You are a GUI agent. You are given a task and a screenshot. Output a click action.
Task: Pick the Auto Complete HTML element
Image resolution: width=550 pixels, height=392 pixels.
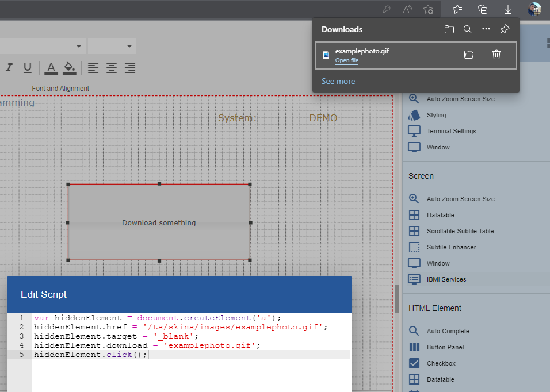click(x=448, y=331)
